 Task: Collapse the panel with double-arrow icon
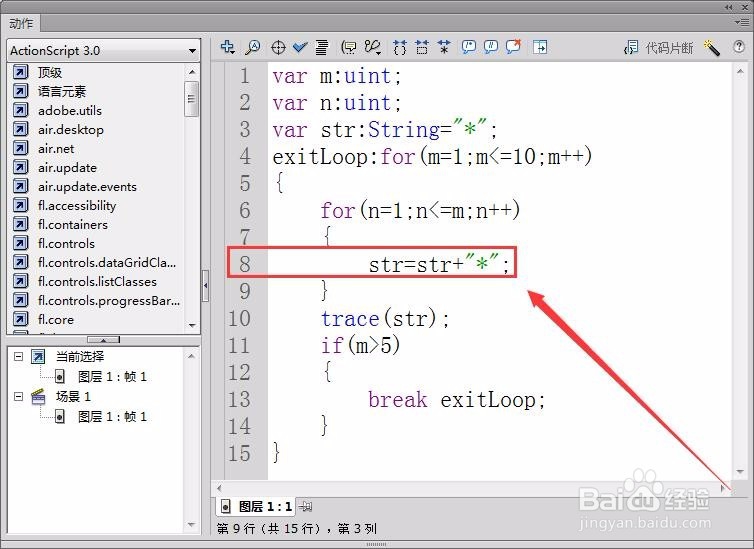coord(729,7)
